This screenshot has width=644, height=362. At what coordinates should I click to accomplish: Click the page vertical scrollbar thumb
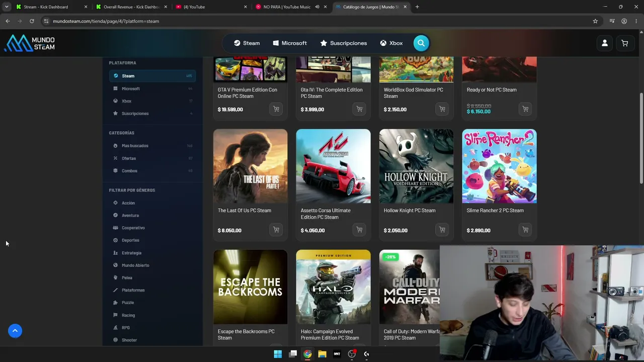pos(641,138)
